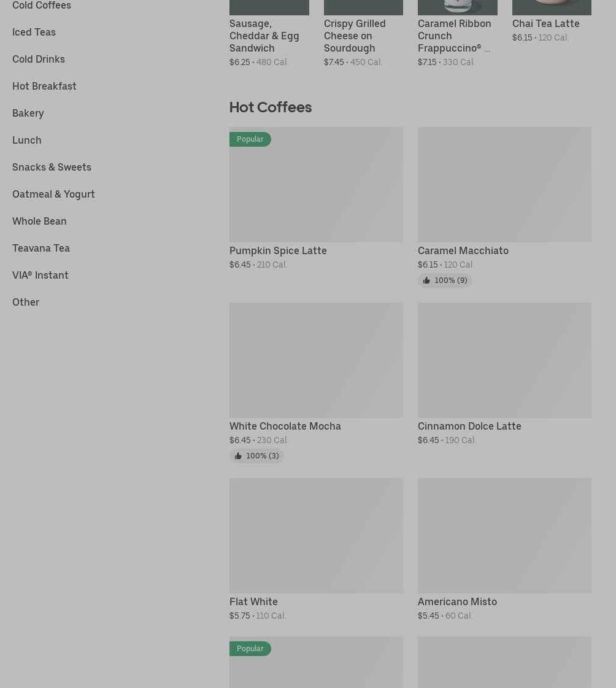Select Hot Breakfast in sidebar
The image size is (616, 688).
[44, 86]
